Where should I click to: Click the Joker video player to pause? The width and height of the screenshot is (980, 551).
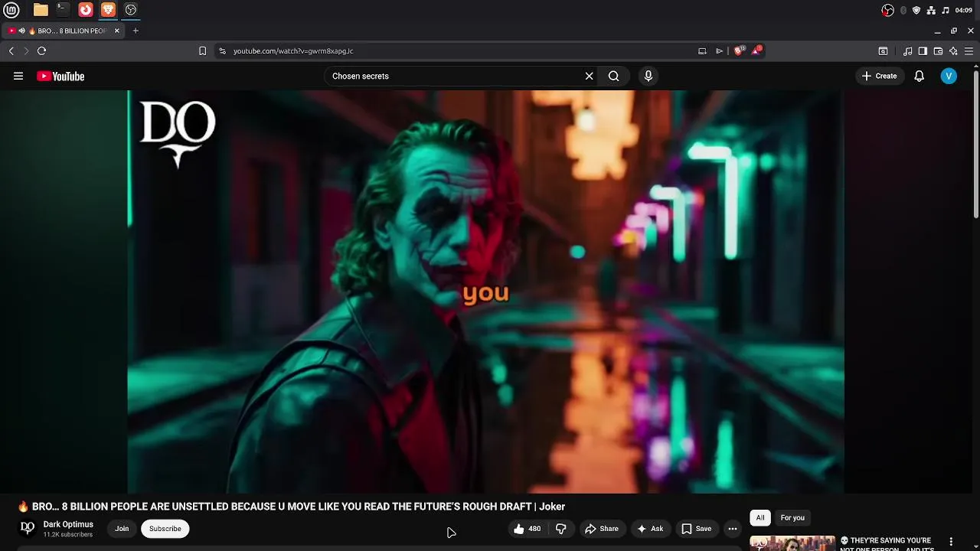pyautogui.click(x=485, y=292)
